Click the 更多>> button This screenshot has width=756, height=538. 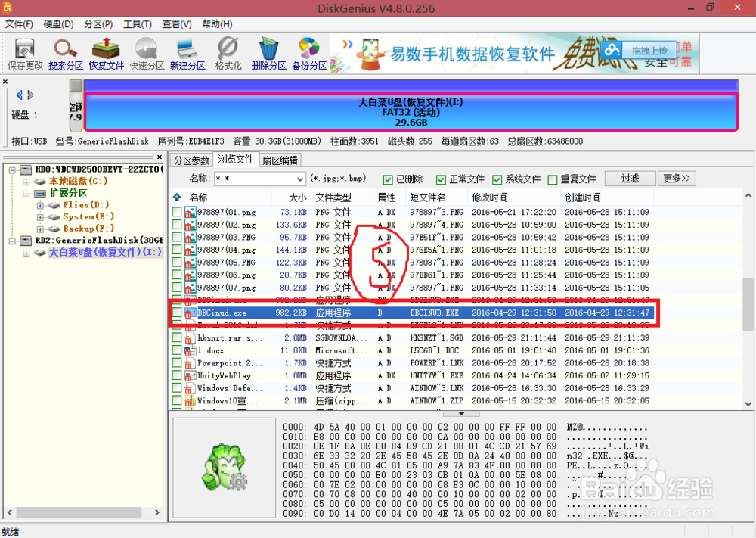[677, 179]
